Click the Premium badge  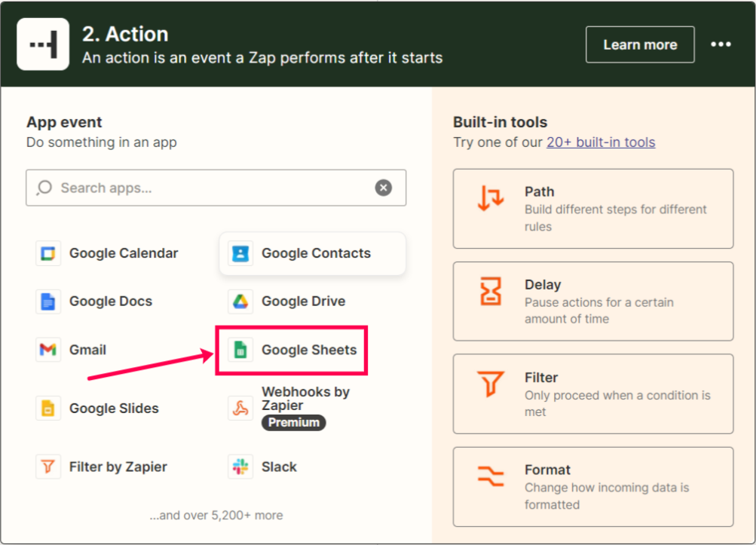[x=294, y=422]
